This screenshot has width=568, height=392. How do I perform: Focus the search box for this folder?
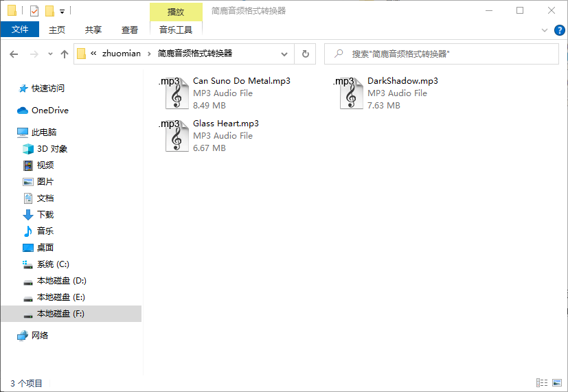[442, 54]
